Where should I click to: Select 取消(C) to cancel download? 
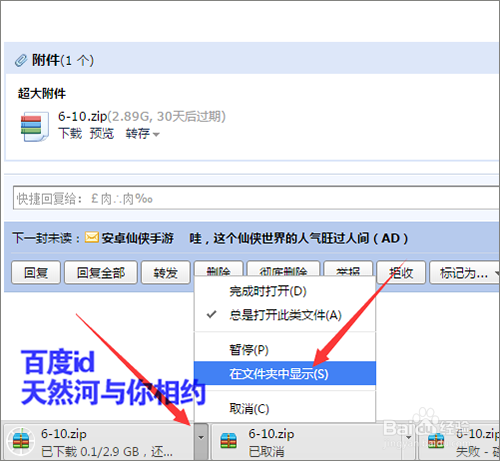pyautogui.click(x=285, y=408)
